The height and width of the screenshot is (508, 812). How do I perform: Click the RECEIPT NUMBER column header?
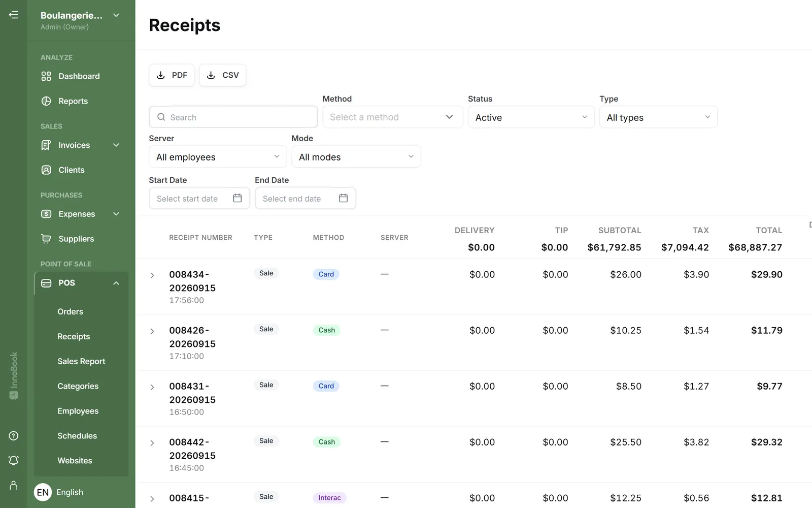[200, 237]
